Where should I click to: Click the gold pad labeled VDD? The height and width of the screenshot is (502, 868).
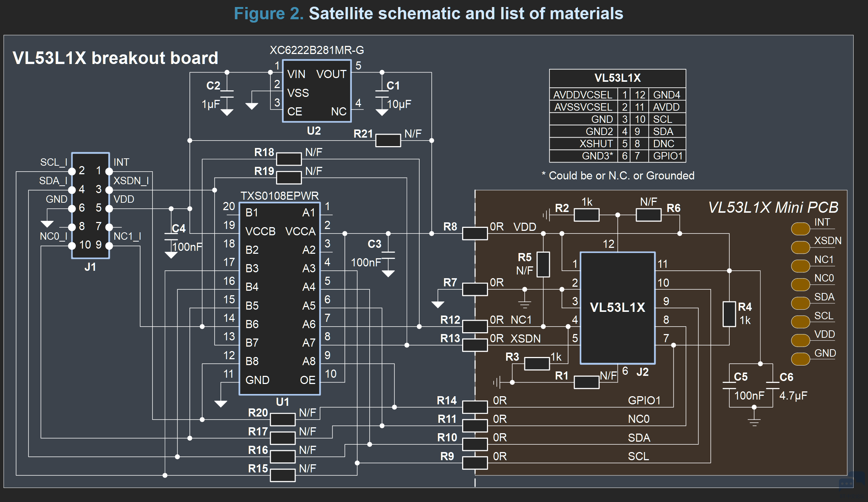tap(800, 340)
